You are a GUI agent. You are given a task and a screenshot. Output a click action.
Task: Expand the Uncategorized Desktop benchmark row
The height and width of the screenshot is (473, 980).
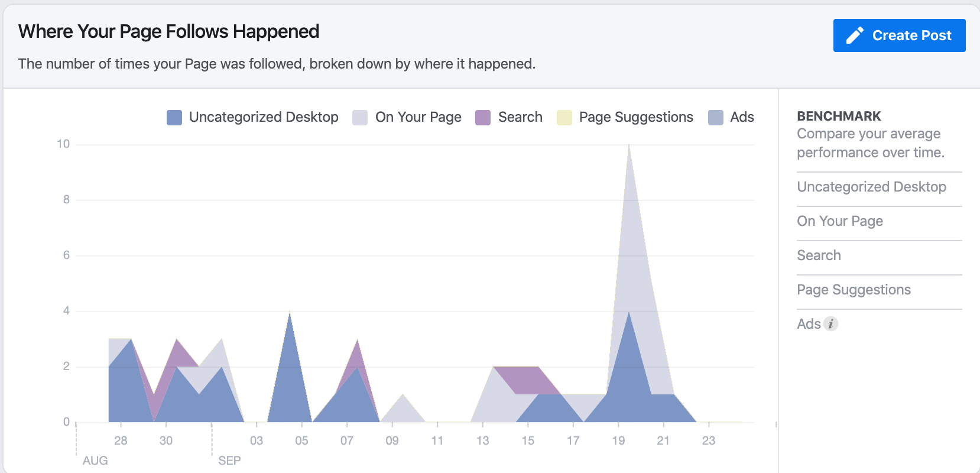coord(871,187)
